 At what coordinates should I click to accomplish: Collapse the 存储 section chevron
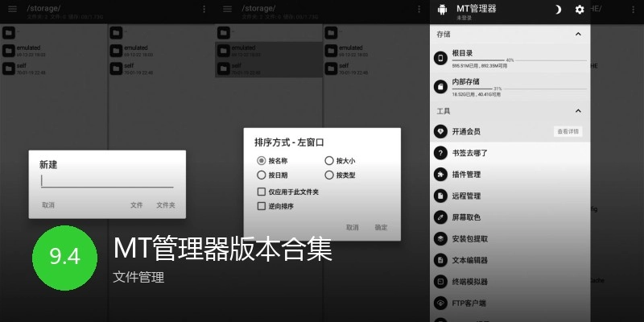click(578, 34)
